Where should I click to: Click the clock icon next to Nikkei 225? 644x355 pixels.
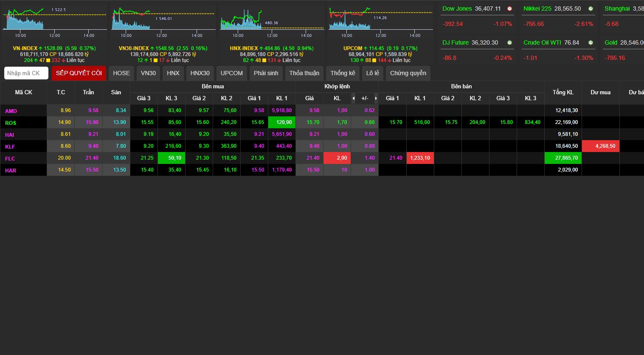pyautogui.click(x=591, y=9)
